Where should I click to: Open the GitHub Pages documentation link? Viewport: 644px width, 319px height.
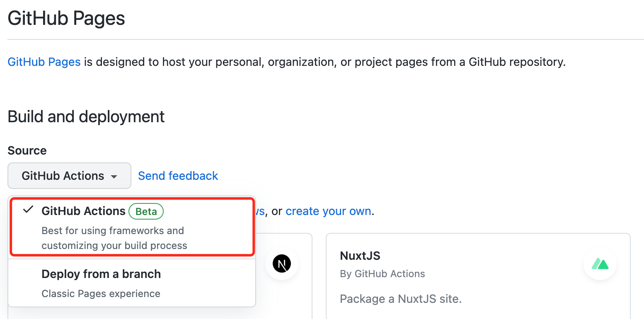pyautogui.click(x=44, y=62)
